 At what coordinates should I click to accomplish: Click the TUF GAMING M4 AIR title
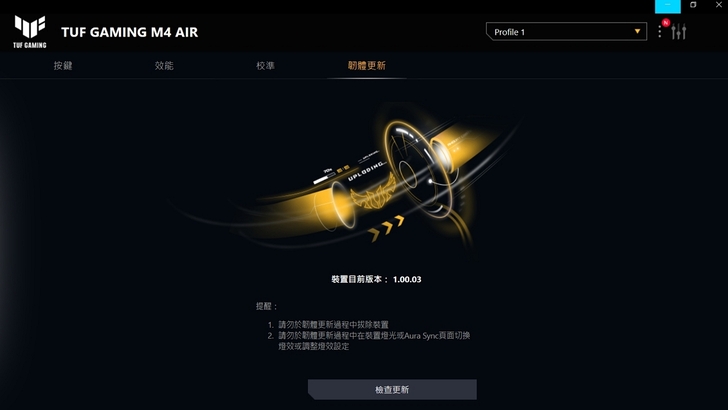click(x=130, y=32)
